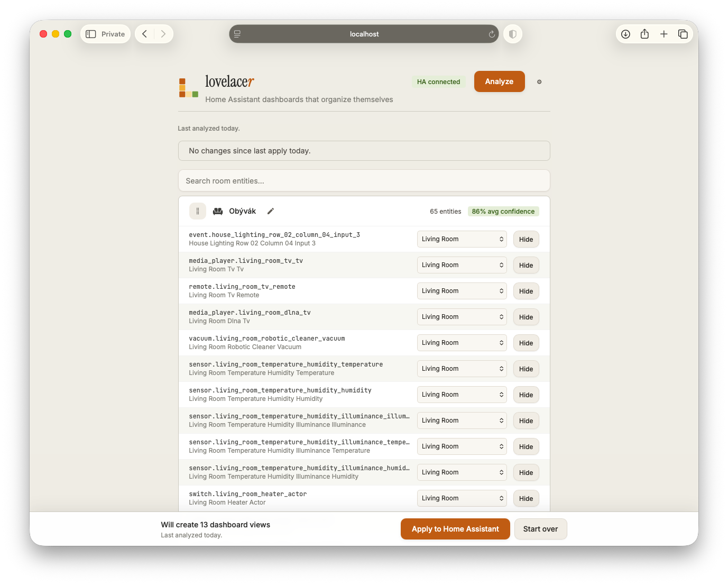The height and width of the screenshot is (585, 728).
Task: Open room dropdown for dlna_tv
Action: pyautogui.click(x=462, y=317)
